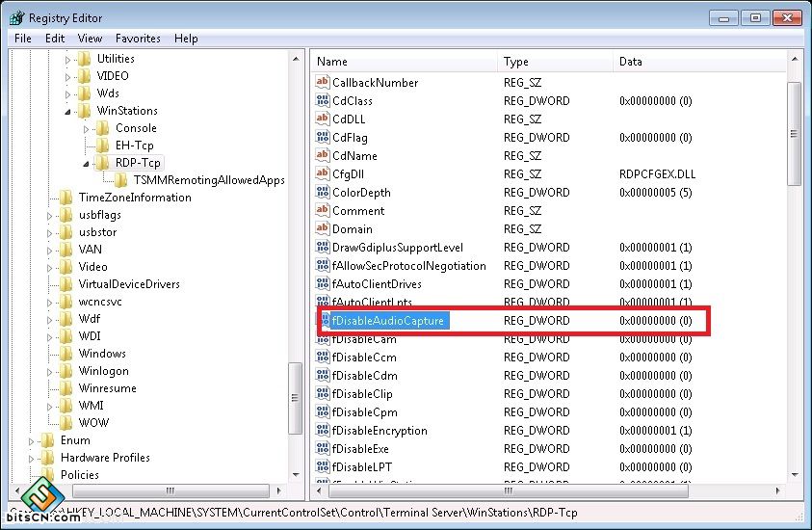
Task: Click the ColorDepth DWORD value icon
Action: tap(322, 192)
